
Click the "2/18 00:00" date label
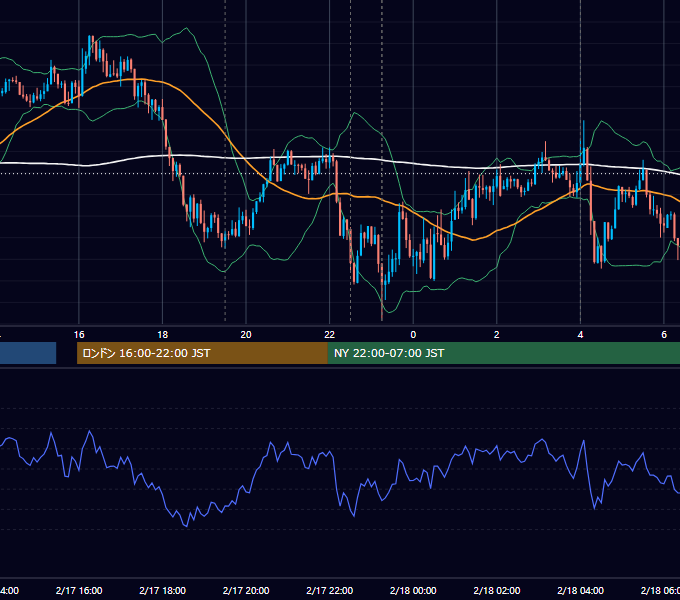[x=413, y=590]
